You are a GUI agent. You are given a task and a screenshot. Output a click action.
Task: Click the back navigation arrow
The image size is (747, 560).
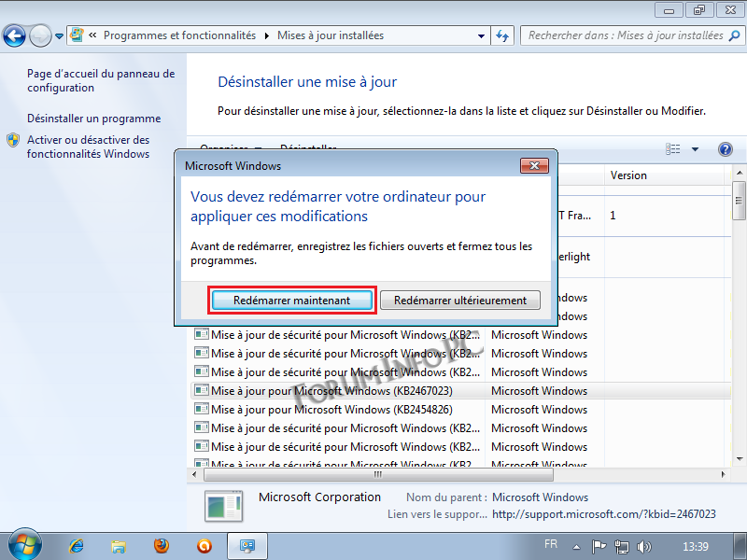(14, 36)
